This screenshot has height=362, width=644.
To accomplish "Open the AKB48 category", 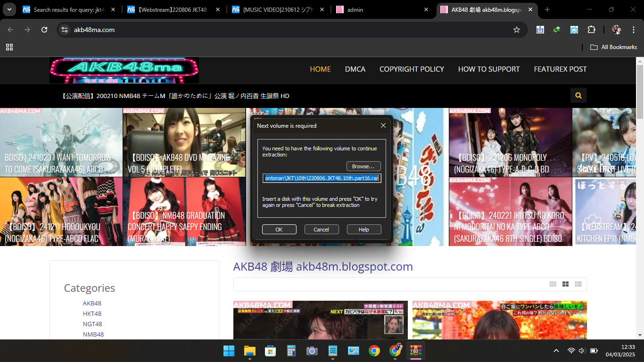I will [92, 303].
